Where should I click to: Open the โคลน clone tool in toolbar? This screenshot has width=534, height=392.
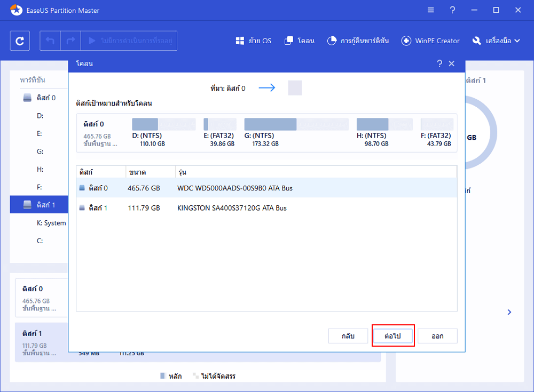pyautogui.click(x=300, y=41)
